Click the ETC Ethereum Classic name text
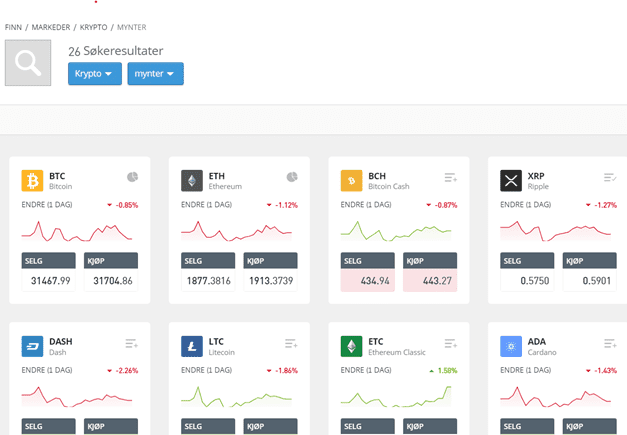627x435 pixels. pos(397,352)
